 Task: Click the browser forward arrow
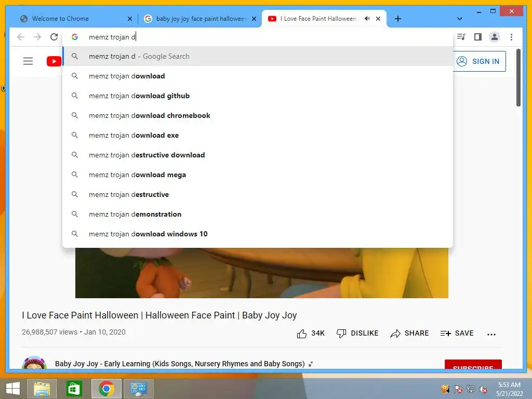pyautogui.click(x=37, y=37)
